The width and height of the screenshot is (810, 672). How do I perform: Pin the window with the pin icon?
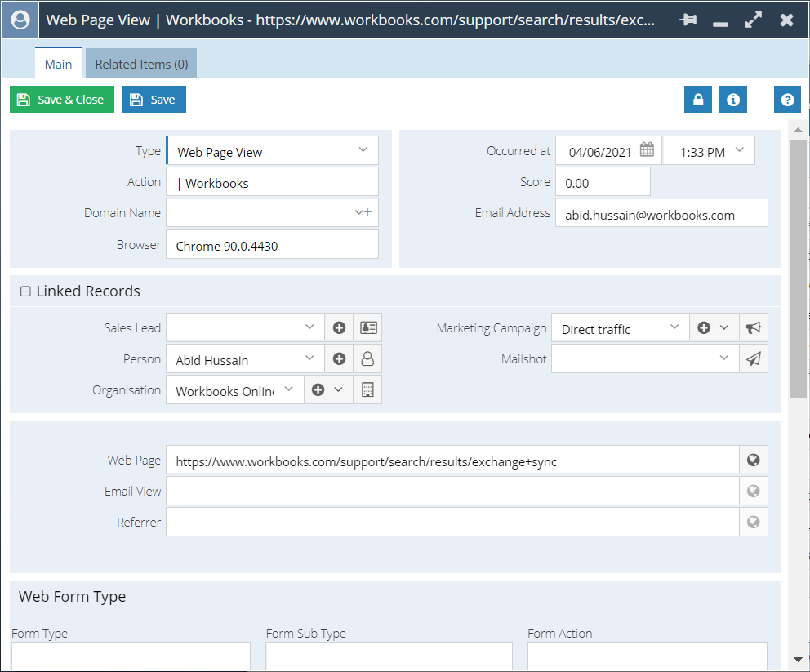[x=688, y=20]
